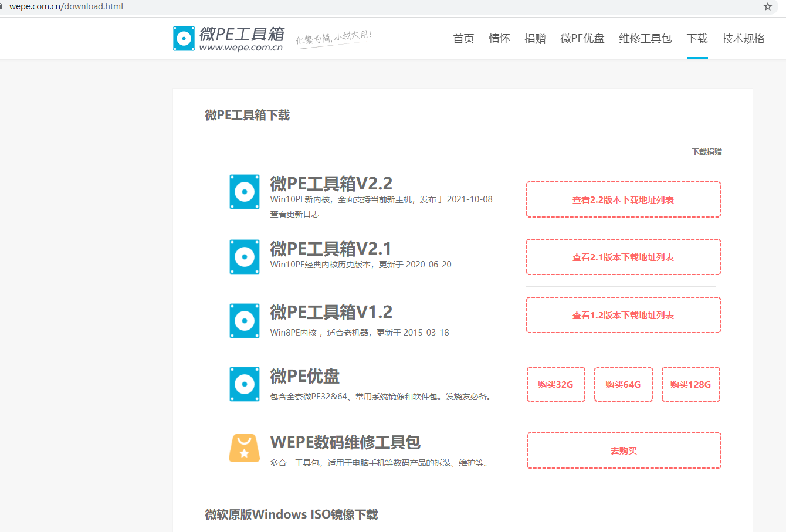Click the 微软原版Windows ISO镜像下载 heading
786x532 pixels.
click(292, 514)
